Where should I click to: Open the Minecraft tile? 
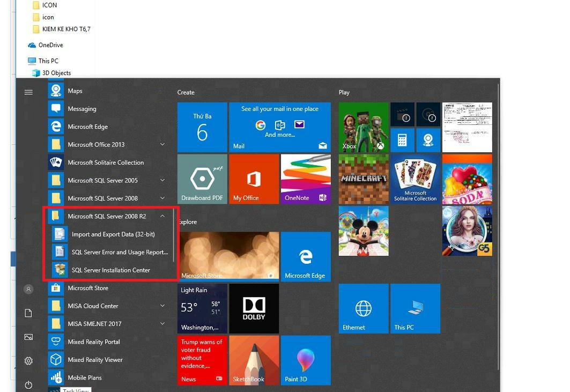coord(364,179)
